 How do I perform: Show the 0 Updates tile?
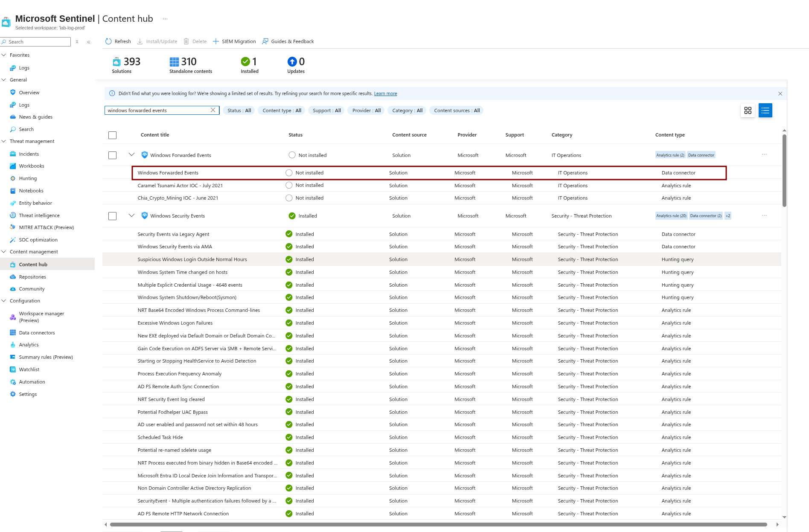pos(296,65)
